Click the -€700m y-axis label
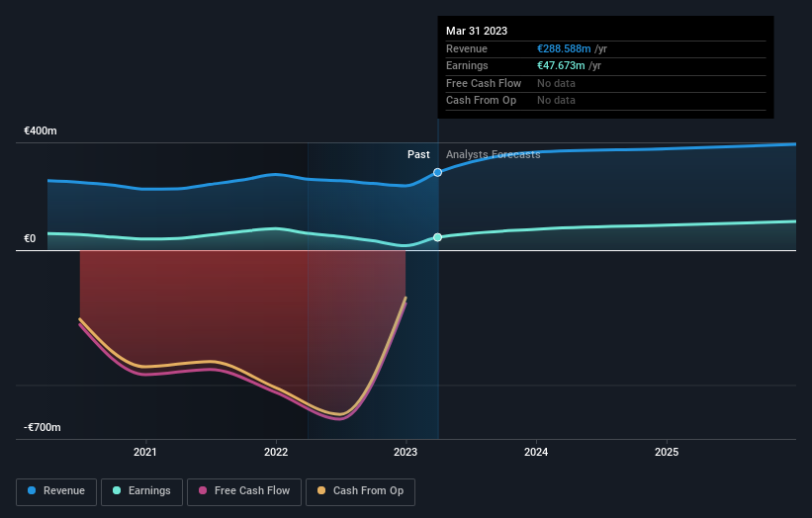The image size is (812, 518). [x=43, y=427]
